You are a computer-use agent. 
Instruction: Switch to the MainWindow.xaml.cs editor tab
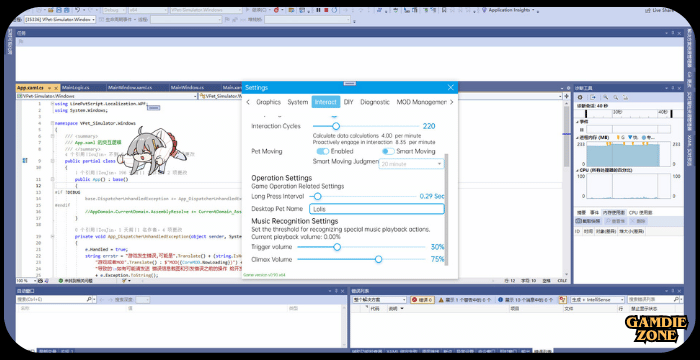tap(137, 88)
